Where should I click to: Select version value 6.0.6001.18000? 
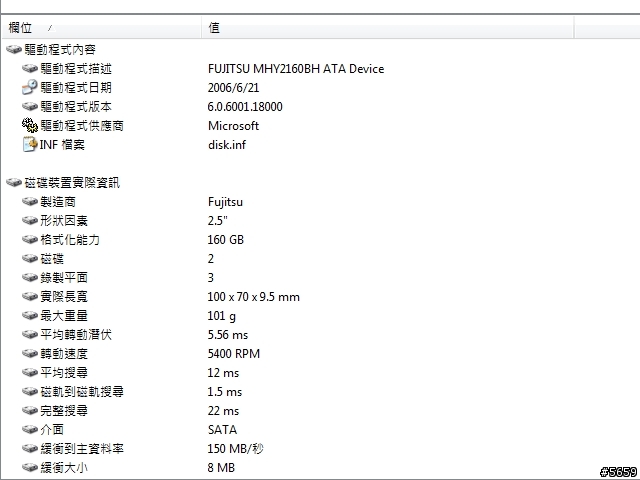pos(245,107)
